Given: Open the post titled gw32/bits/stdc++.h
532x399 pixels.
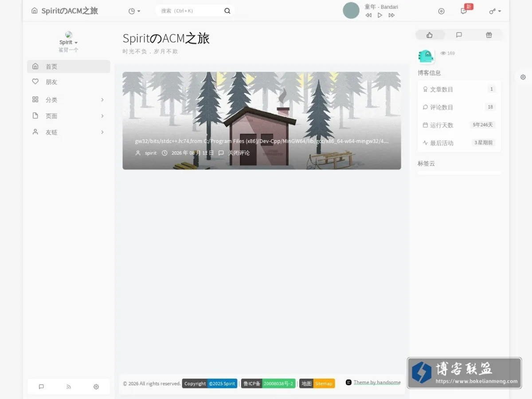Looking at the screenshot, I should 262,141.
